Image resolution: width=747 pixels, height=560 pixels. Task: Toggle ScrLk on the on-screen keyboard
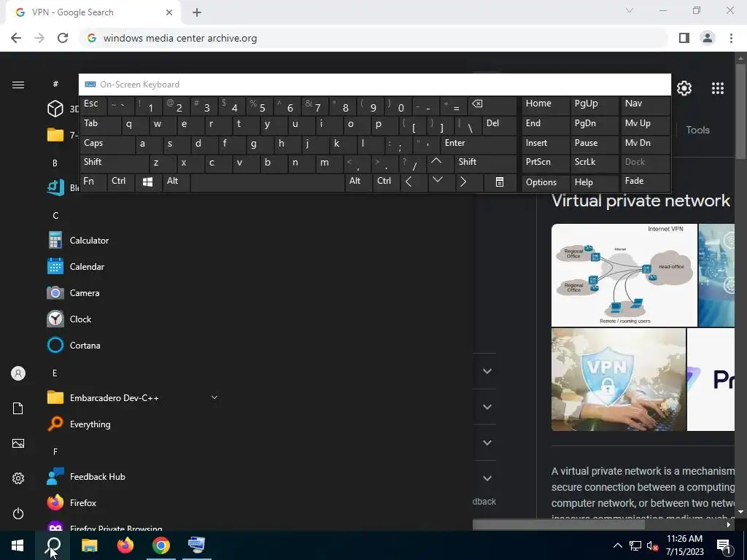coord(594,163)
